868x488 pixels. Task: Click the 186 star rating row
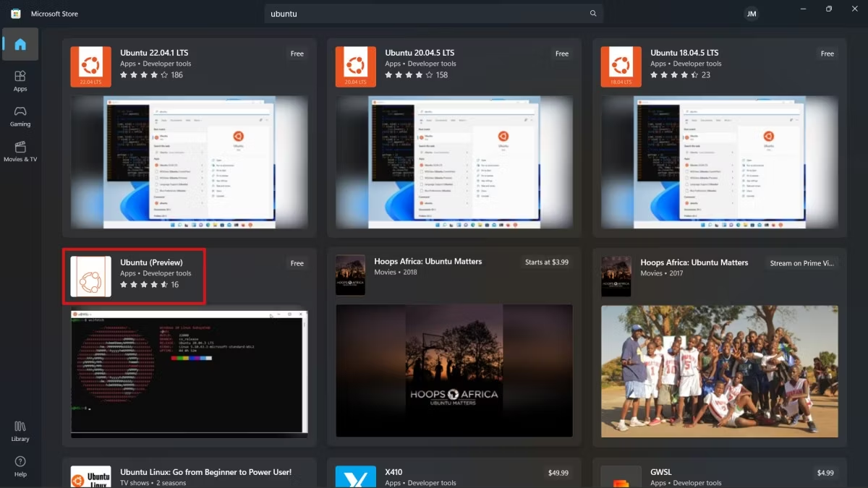pyautogui.click(x=151, y=74)
